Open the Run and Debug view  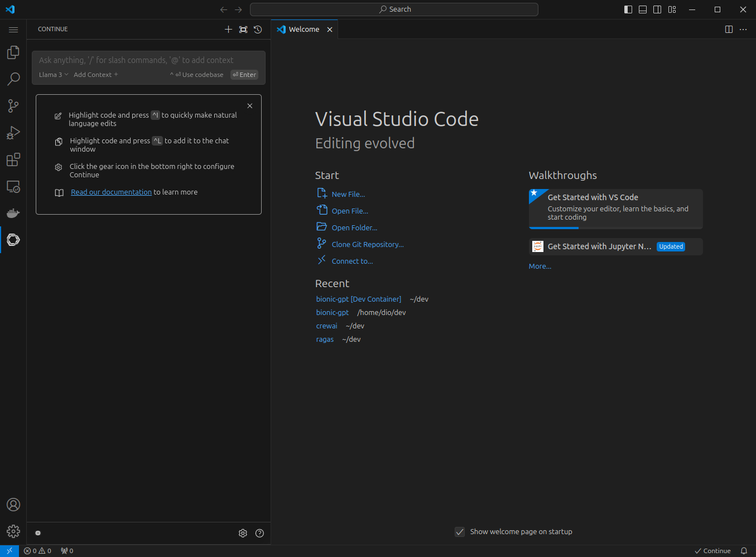[x=13, y=133]
